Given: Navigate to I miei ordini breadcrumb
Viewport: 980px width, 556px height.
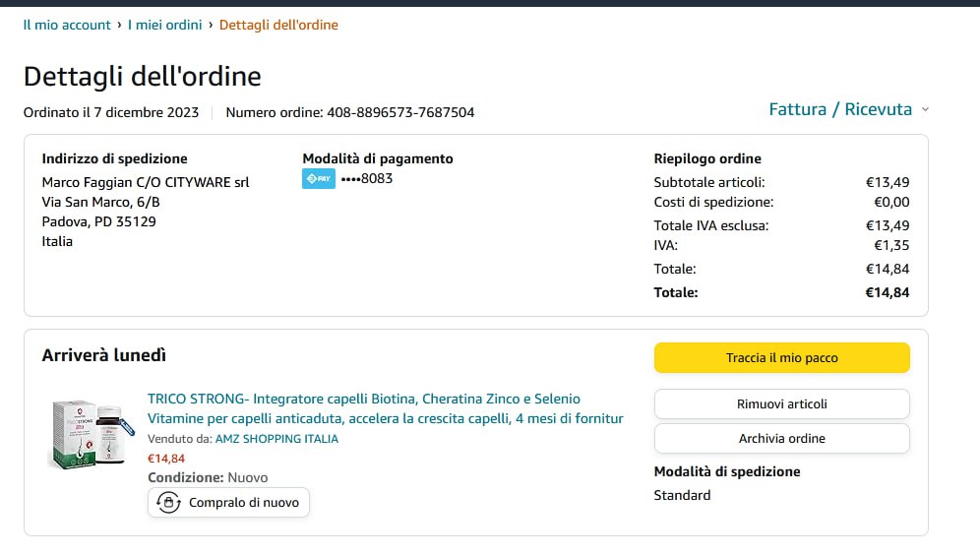Looking at the screenshot, I should (164, 25).
